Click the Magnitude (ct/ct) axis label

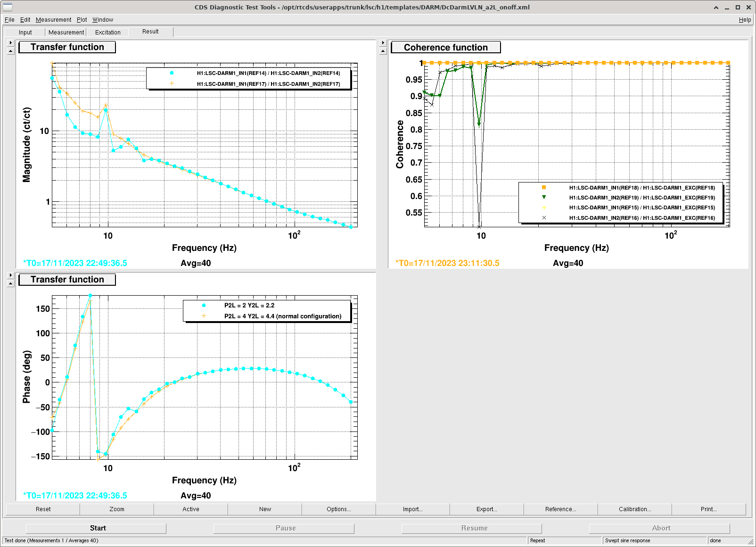tap(27, 145)
